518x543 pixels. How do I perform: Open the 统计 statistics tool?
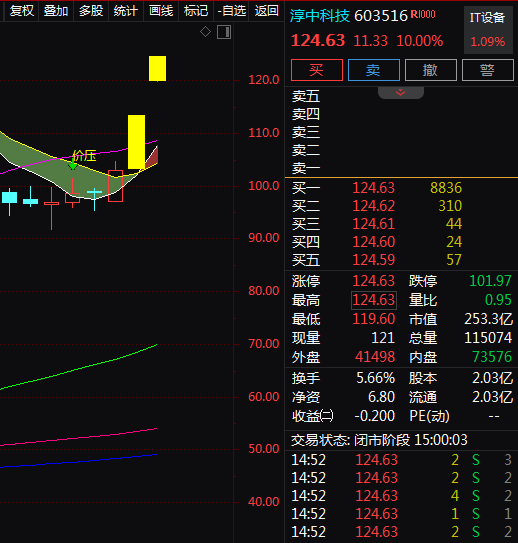tap(126, 11)
